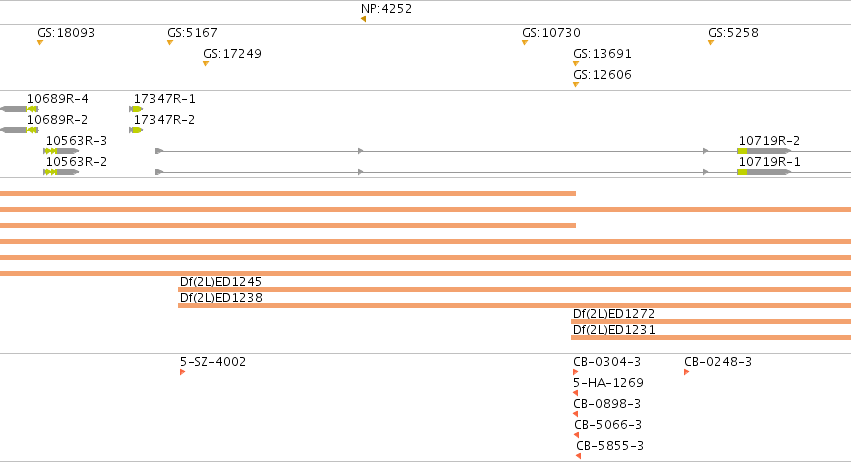Select the GS:5167 insertion triangle
Viewport: 851px width, 462px height.
point(170,43)
